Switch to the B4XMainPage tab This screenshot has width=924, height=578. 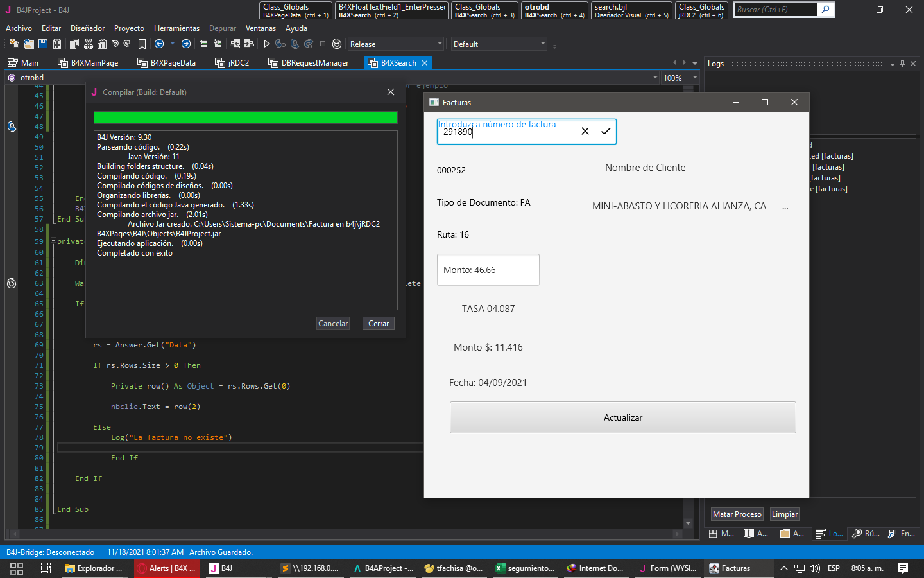(88, 62)
